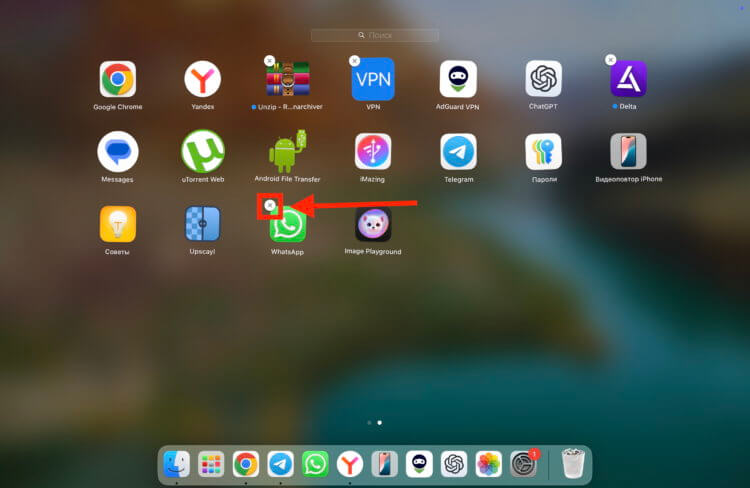Launch iMazing from Launchpad

click(373, 152)
